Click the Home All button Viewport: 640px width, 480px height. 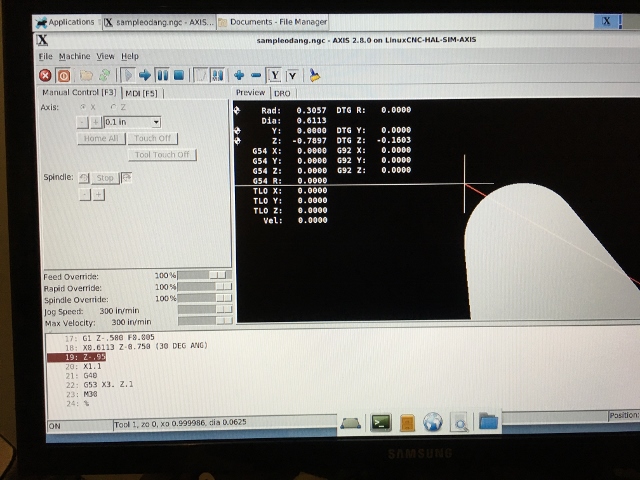click(x=101, y=138)
